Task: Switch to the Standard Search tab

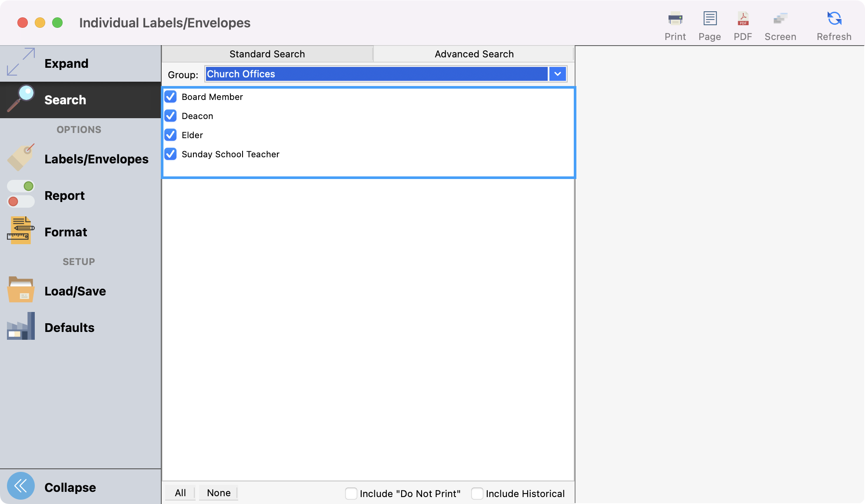Action: point(267,54)
